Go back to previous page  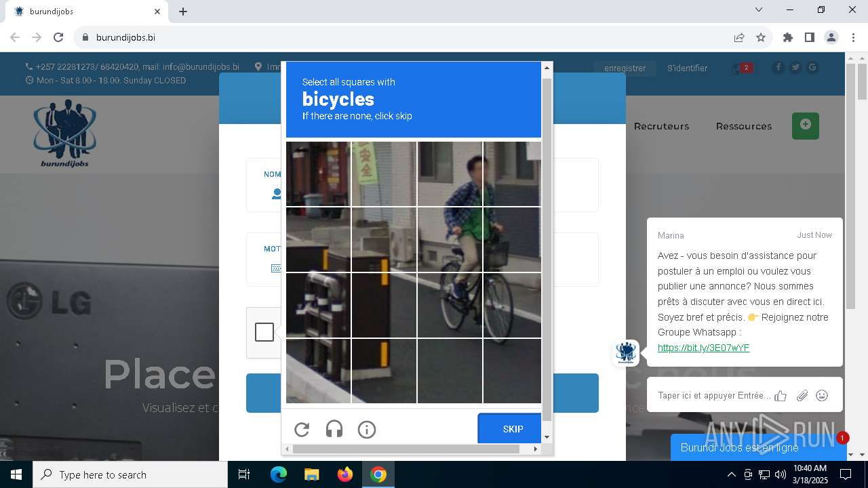point(15,37)
